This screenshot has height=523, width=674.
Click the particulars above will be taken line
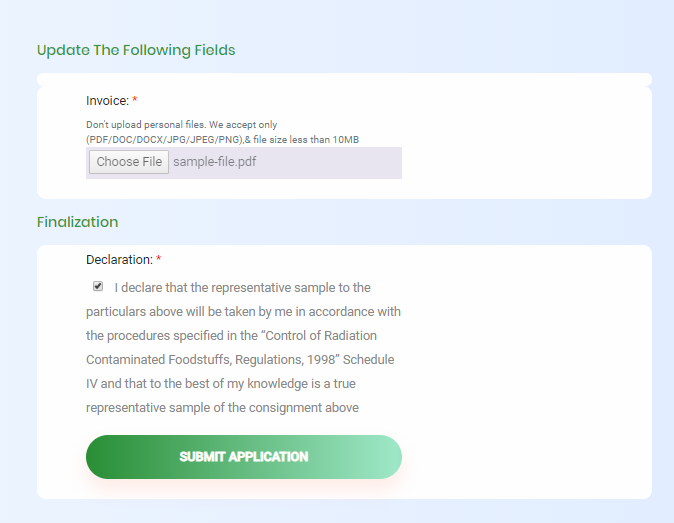coord(243,312)
